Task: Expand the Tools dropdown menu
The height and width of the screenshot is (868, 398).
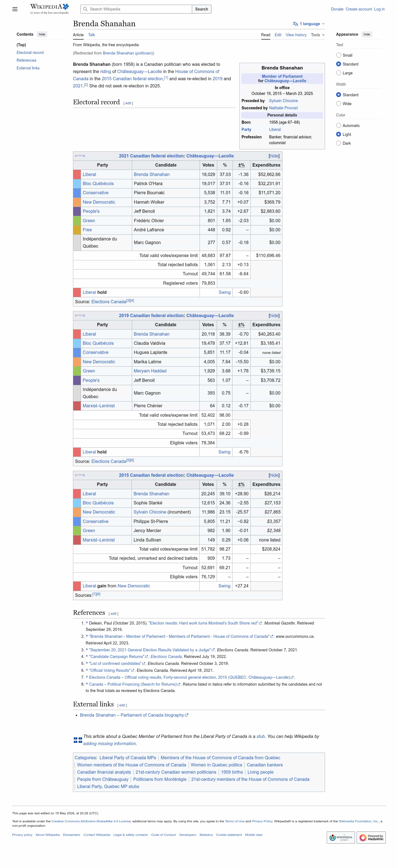Action: 318,35
